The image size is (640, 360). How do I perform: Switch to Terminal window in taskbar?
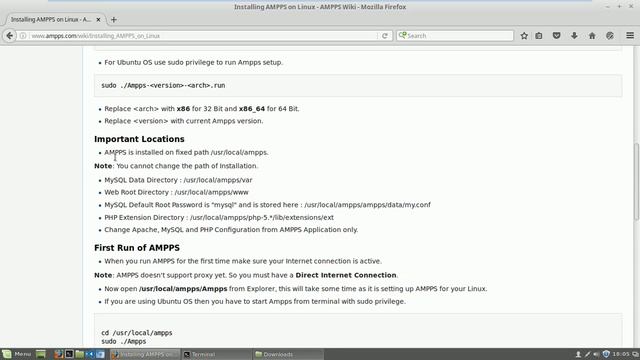[216, 354]
